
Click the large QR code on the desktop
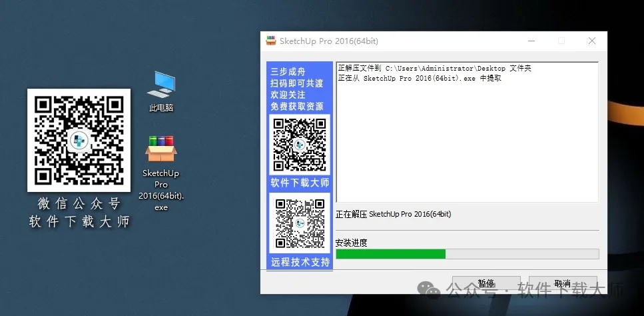point(79,140)
